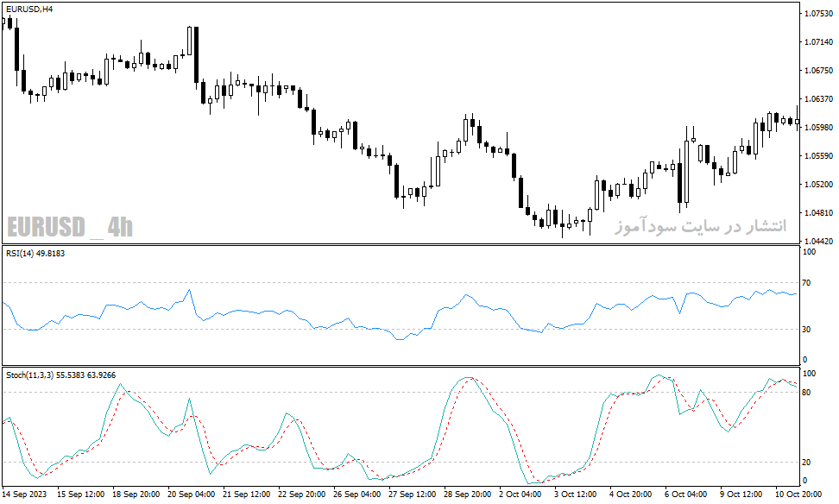Click the EURUSD,H4 chart title label
The image size is (839, 504).
29,9
